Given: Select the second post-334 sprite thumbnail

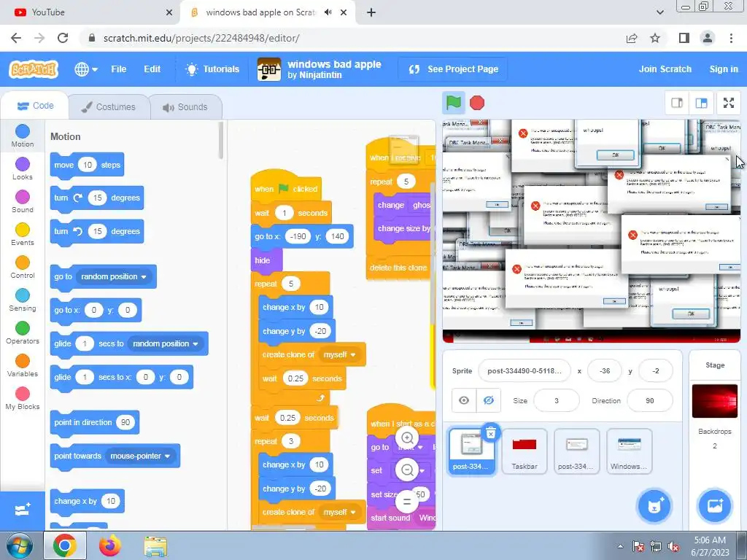Looking at the screenshot, I should [576, 451].
